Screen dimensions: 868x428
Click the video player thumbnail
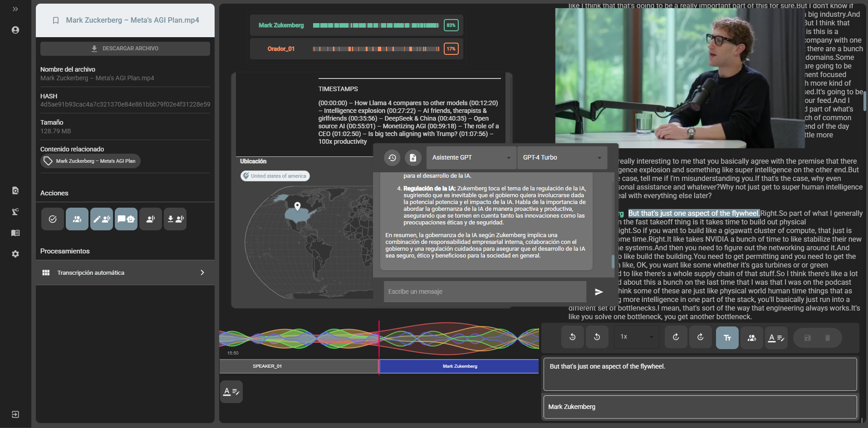[680, 78]
